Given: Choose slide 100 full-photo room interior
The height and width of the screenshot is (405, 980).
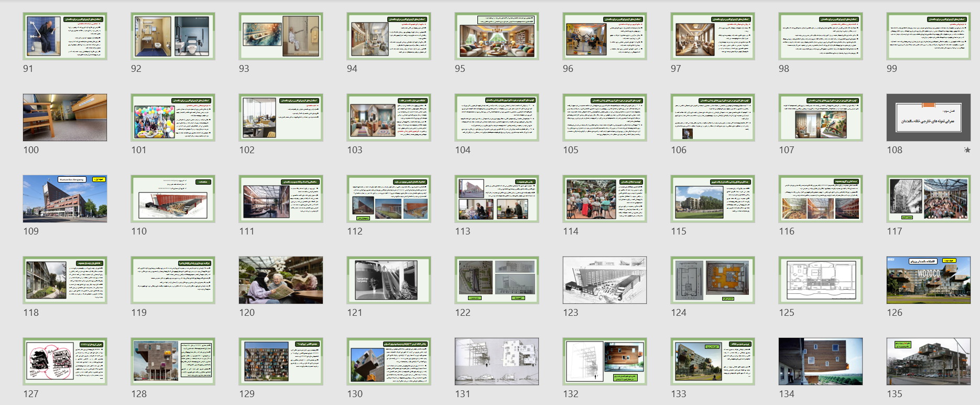Looking at the screenshot, I should (x=65, y=118).
